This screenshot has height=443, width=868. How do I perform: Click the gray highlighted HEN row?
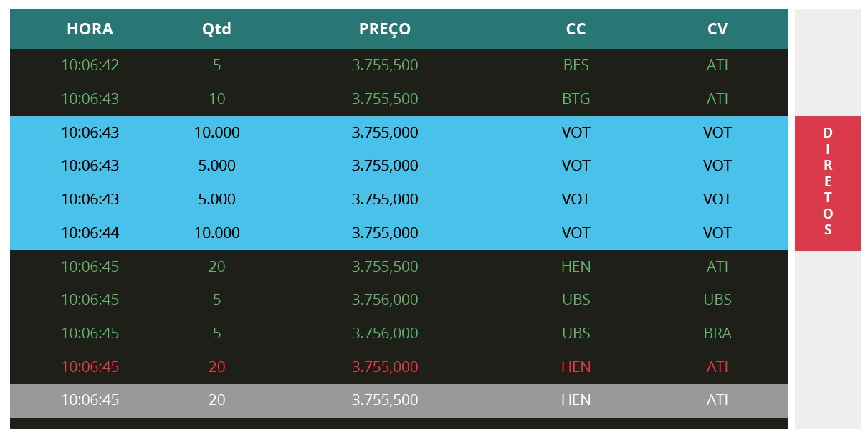(x=399, y=401)
